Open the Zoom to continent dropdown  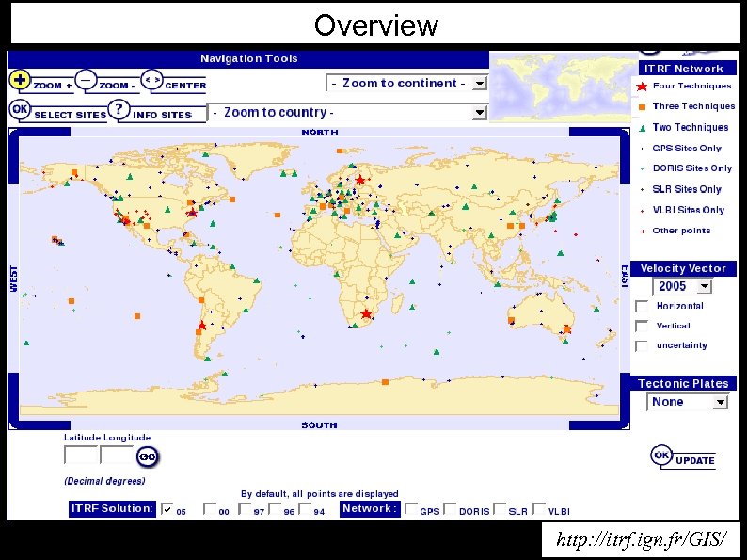point(406,83)
